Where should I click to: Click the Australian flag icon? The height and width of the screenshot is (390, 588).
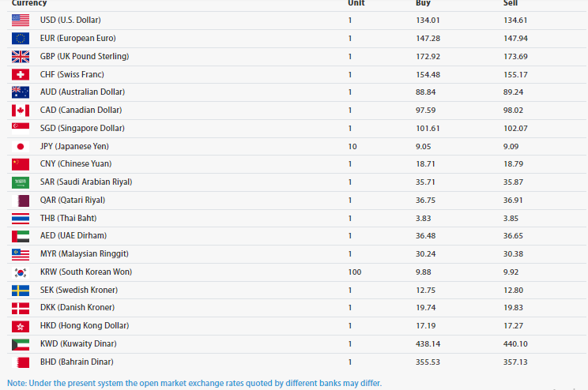pos(21,92)
